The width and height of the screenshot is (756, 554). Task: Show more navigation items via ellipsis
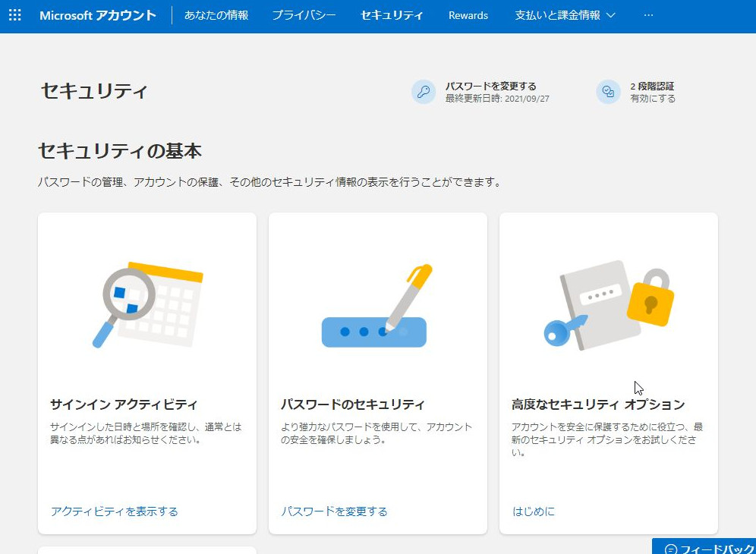(x=648, y=15)
